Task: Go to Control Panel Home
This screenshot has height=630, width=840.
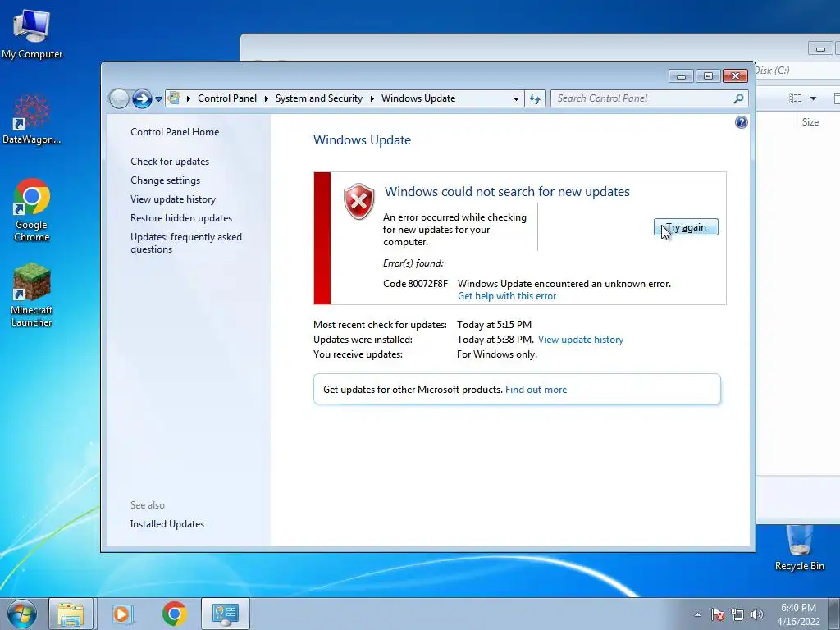Action: click(175, 132)
